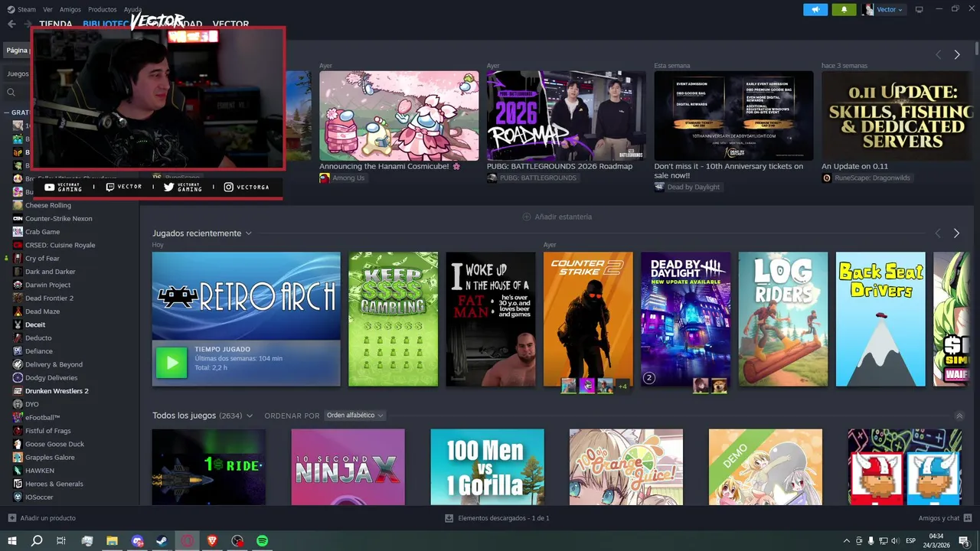This screenshot has height=551, width=980.
Task: Open Cheese Rolling from the game list
Action: (48, 205)
